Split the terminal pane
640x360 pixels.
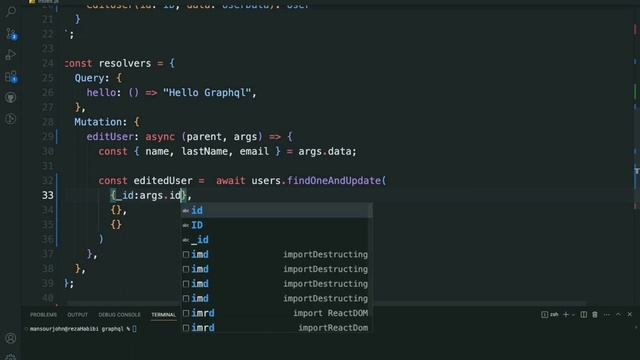(x=584, y=314)
